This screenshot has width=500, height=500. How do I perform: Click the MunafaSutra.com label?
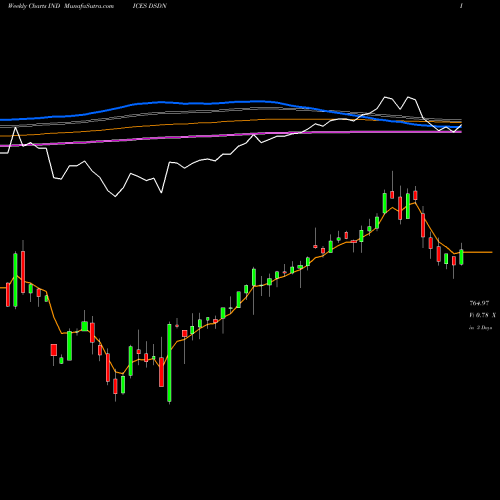click(88, 6)
